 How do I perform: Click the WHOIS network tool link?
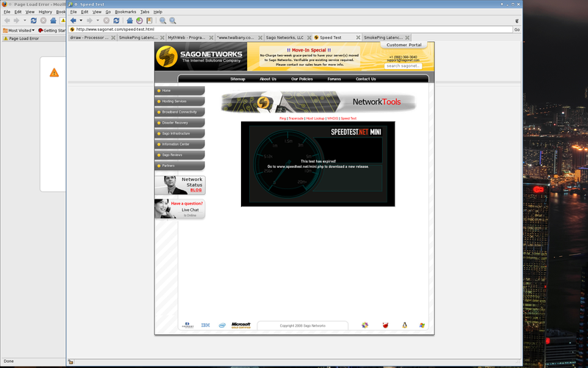pos(332,118)
